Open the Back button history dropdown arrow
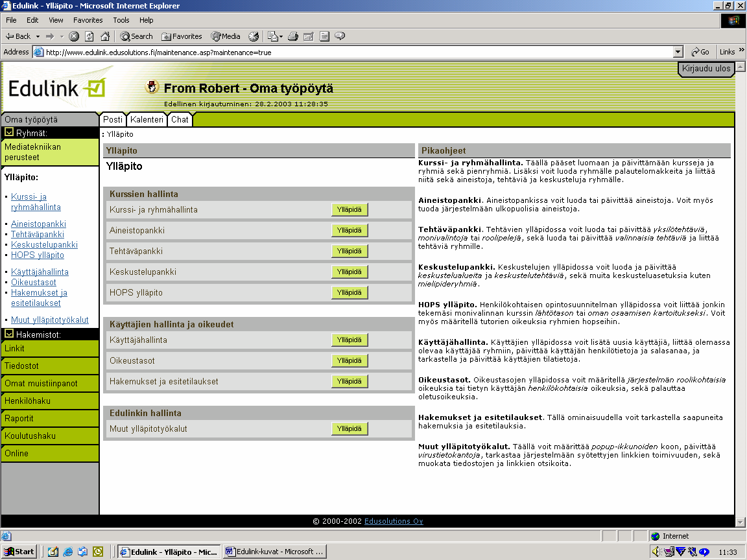The width and height of the screenshot is (747, 560). click(x=38, y=36)
